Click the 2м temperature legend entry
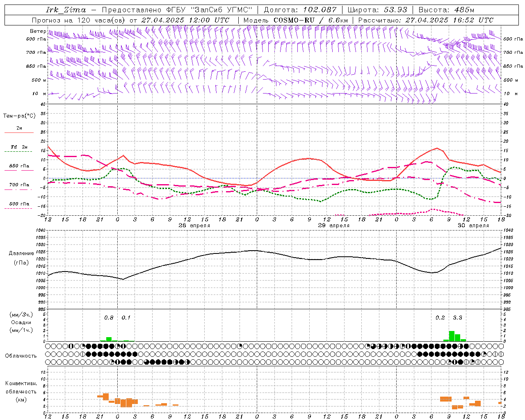Viewport: 525px width, 420px height. [x=19, y=128]
